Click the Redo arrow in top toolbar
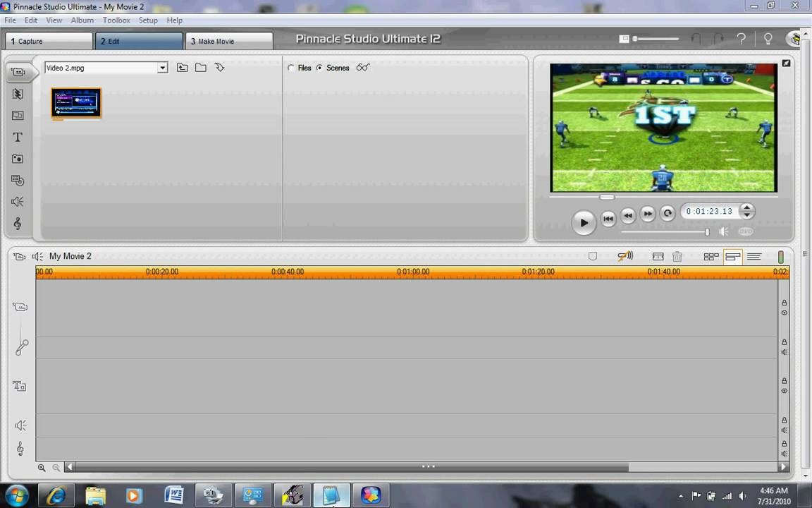 tap(719, 39)
